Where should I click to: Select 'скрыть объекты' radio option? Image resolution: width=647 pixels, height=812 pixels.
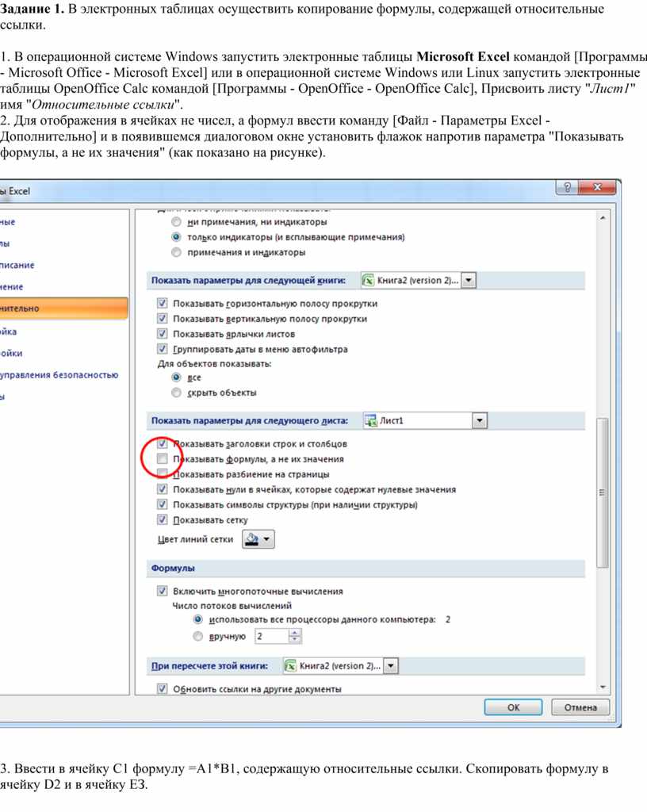pyautogui.click(x=177, y=393)
